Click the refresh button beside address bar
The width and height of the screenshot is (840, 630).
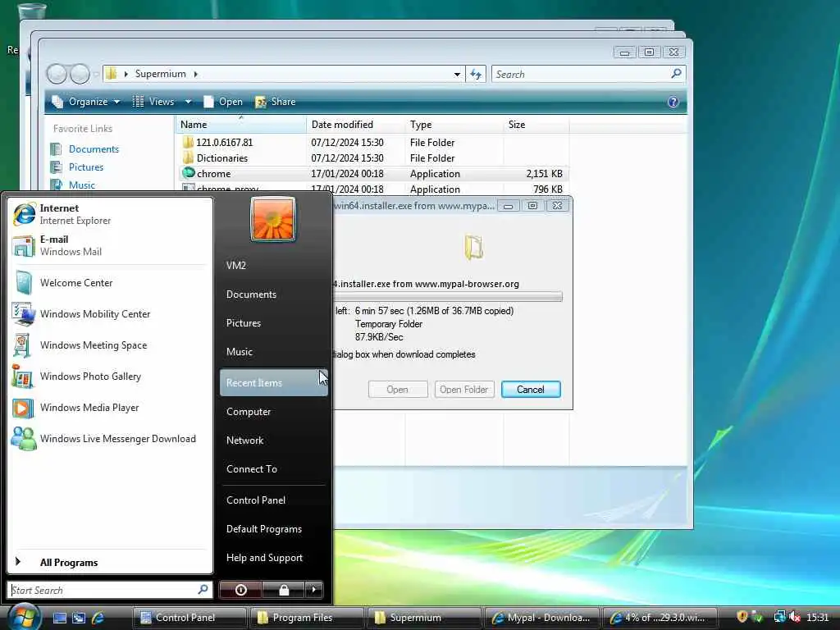pyautogui.click(x=476, y=74)
